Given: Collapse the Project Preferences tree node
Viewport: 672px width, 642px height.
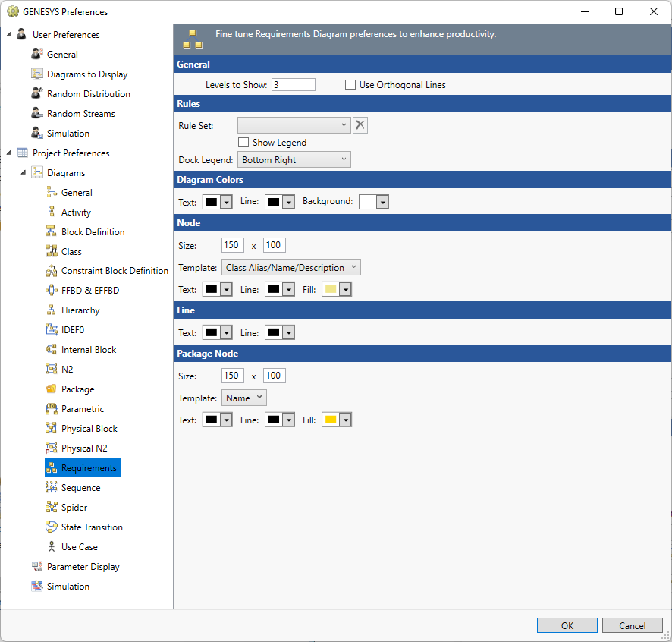Looking at the screenshot, I should pyautogui.click(x=9, y=153).
